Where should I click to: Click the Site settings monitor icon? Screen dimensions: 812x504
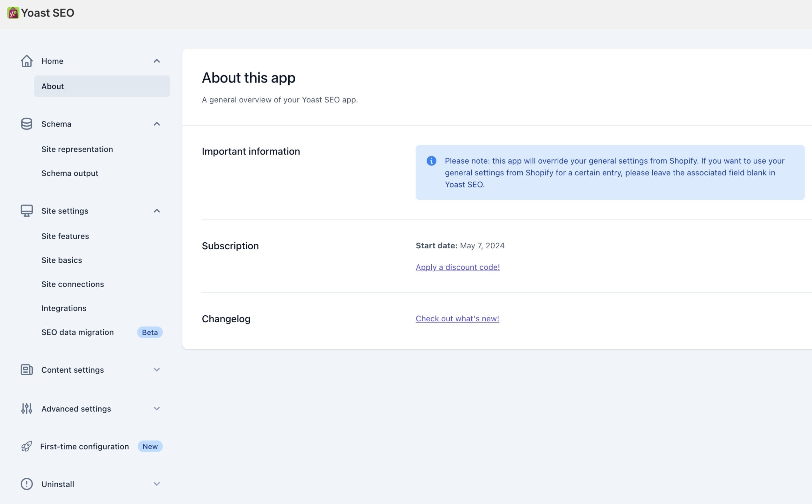(x=27, y=211)
